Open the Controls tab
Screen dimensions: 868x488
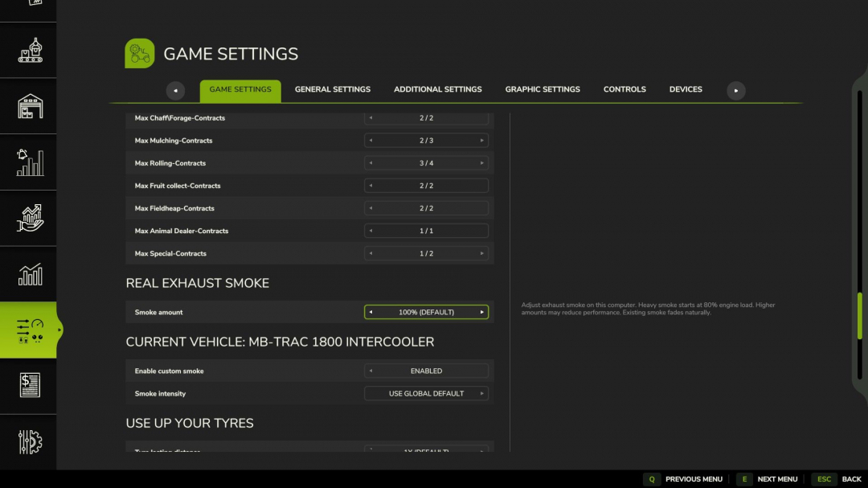pos(624,89)
